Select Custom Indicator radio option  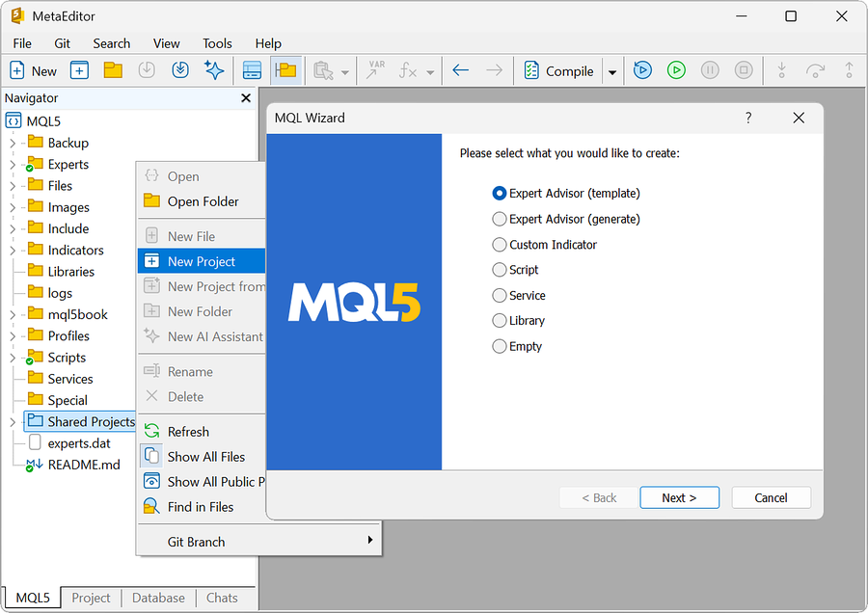[545, 245]
